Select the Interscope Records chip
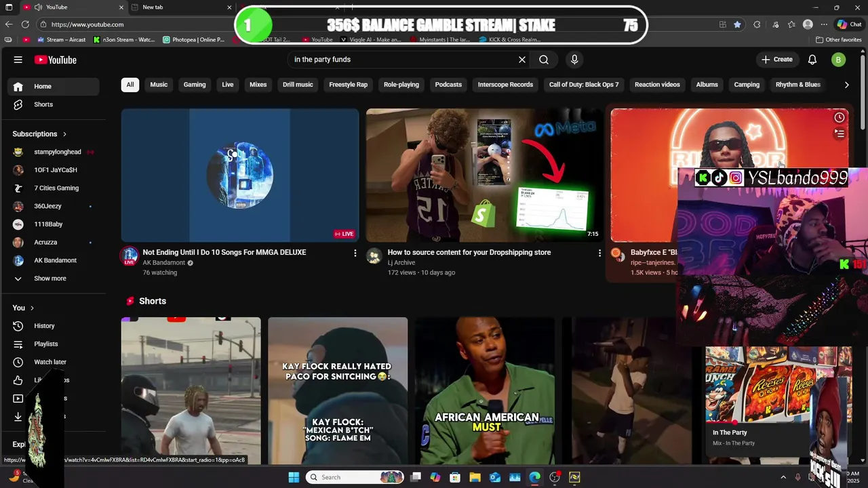This screenshot has height=488, width=868. [505, 85]
